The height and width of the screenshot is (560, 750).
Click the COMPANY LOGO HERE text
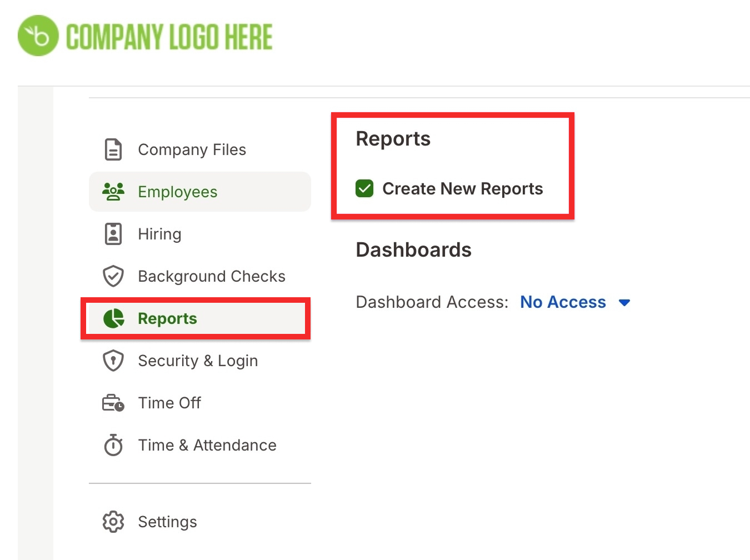169,37
